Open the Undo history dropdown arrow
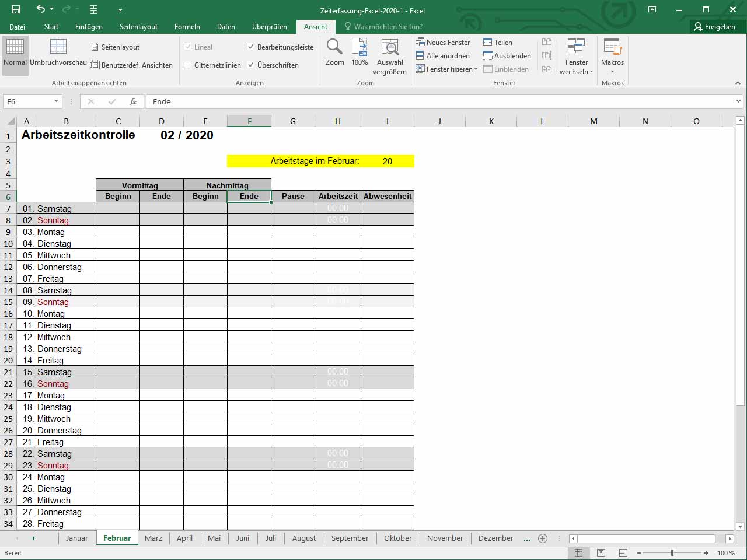Screen dimensions: 747x560 tap(52, 9)
